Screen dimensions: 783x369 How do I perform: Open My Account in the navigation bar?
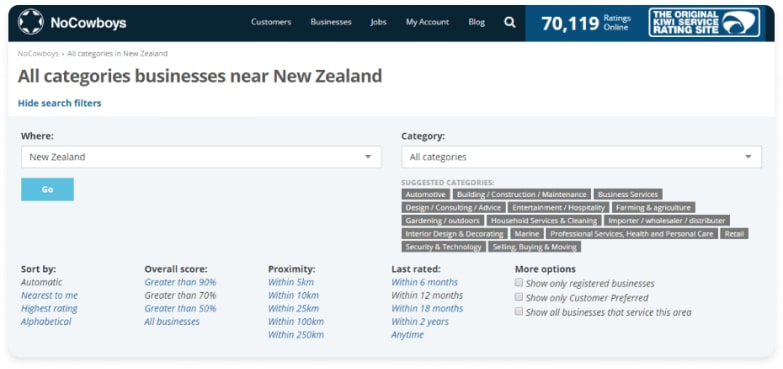427,22
